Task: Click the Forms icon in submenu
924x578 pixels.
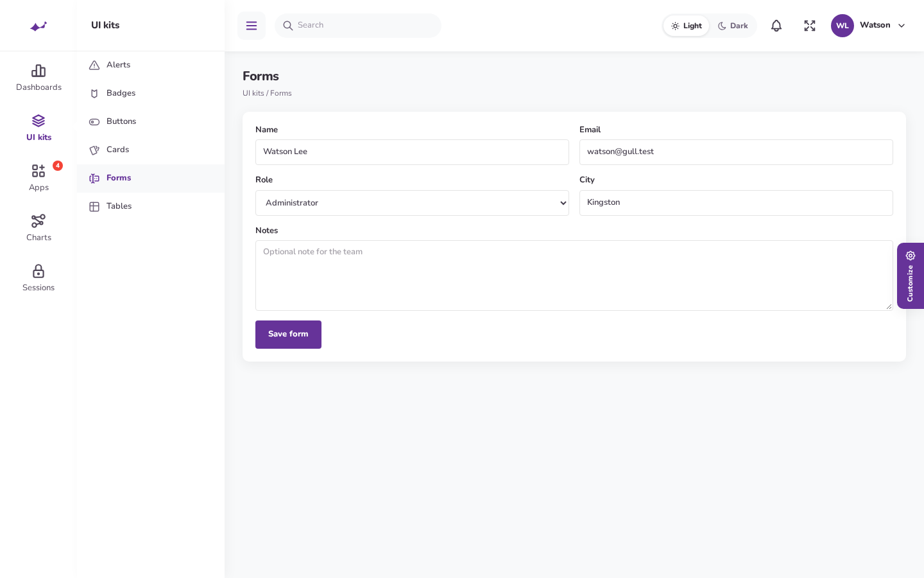Action: coord(94,178)
